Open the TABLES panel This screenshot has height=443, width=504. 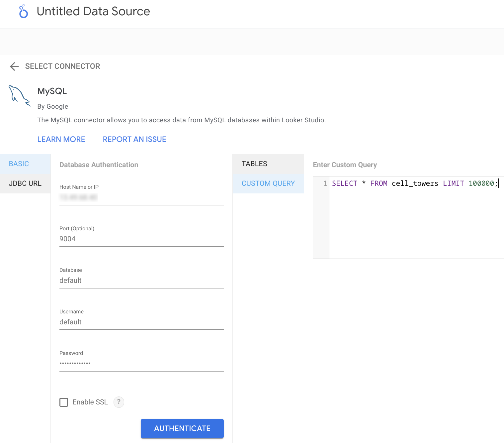click(x=254, y=164)
